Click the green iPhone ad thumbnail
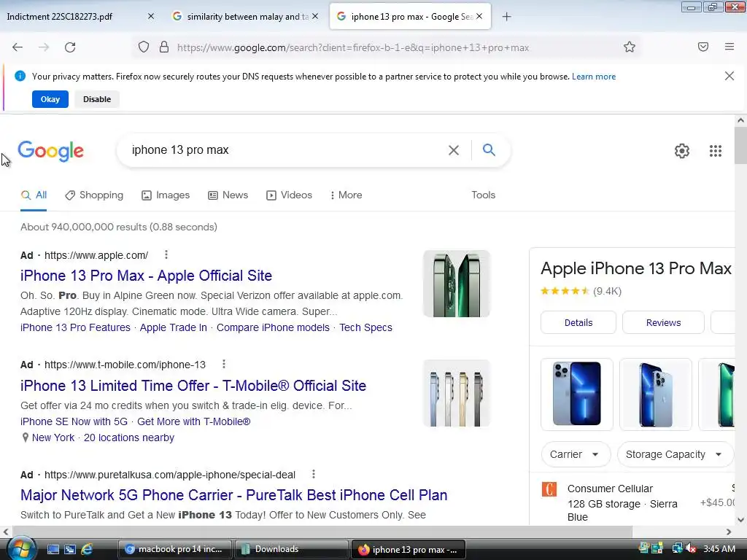 (457, 284)
